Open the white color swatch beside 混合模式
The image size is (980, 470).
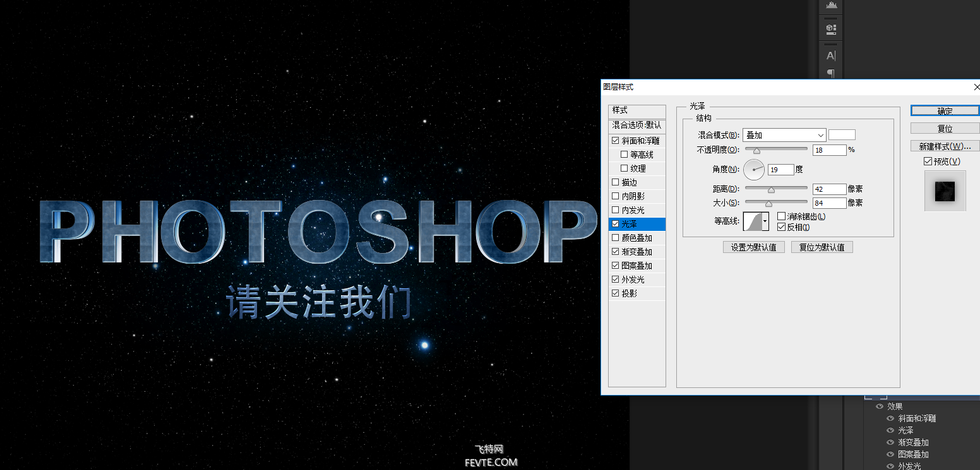(842, 135)
